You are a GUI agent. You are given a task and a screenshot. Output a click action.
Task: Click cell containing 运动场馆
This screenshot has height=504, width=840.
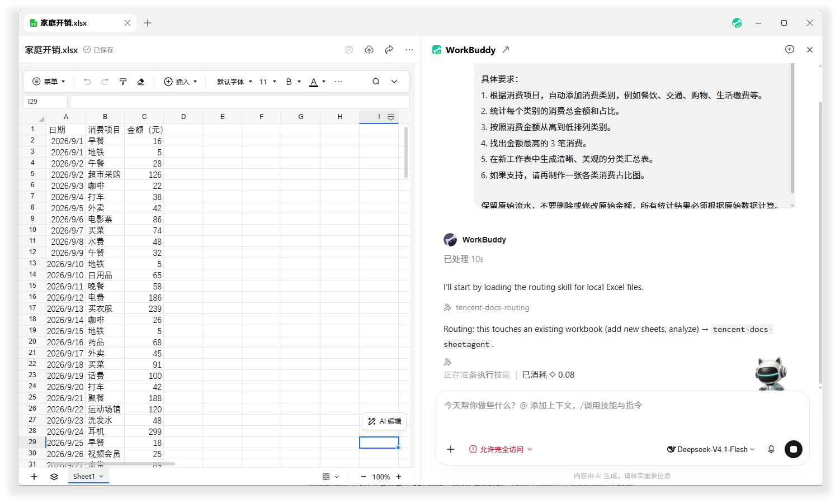point(105,409)
